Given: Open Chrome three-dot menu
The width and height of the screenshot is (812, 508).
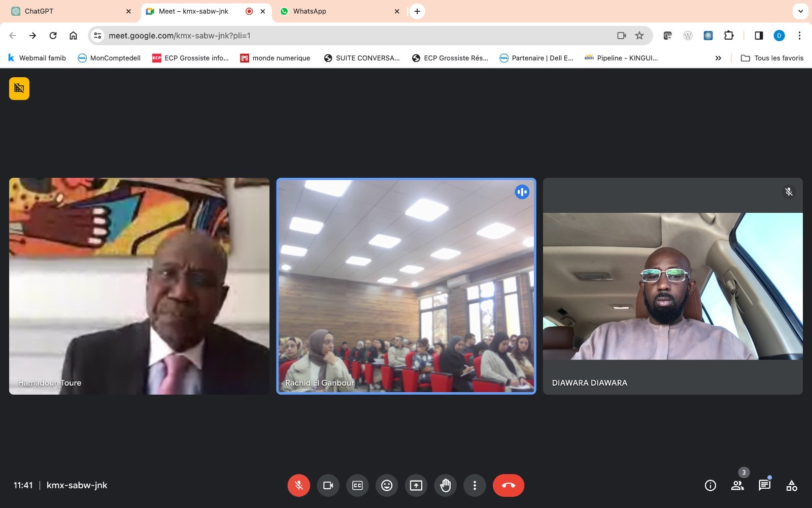Looking at the screenshot, I should tap(799, 36).
